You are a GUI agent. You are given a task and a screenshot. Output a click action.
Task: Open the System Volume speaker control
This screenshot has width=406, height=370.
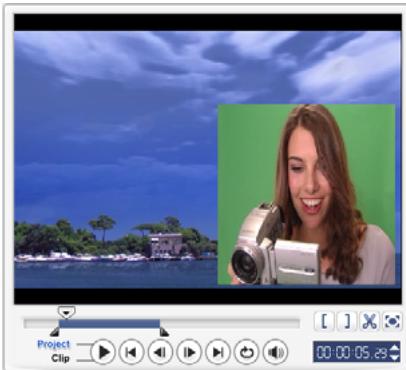click(x=275, y=352)
